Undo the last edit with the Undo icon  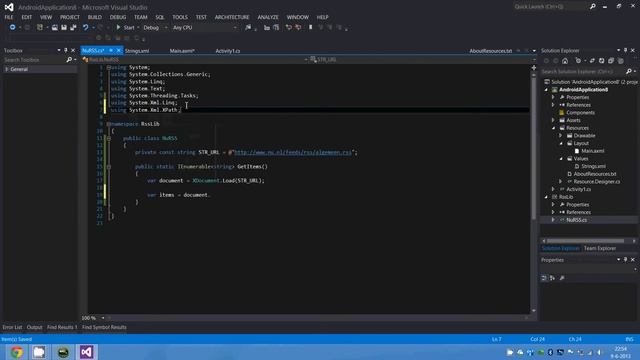(85, 27)
